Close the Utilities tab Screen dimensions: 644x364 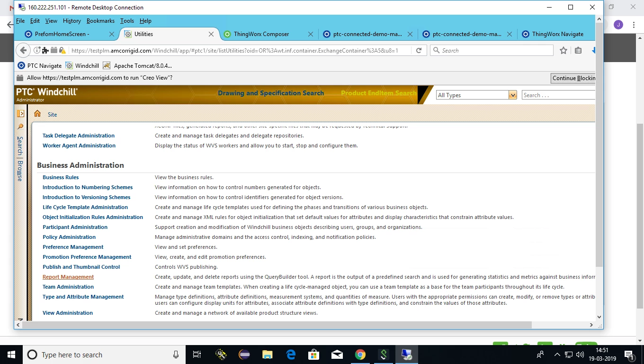click(212, 34)
